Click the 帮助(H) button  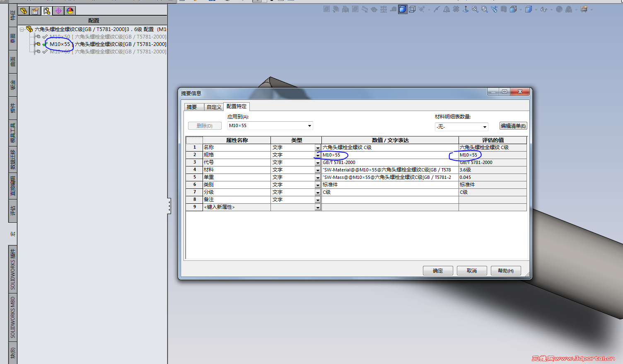pos(506,270)
